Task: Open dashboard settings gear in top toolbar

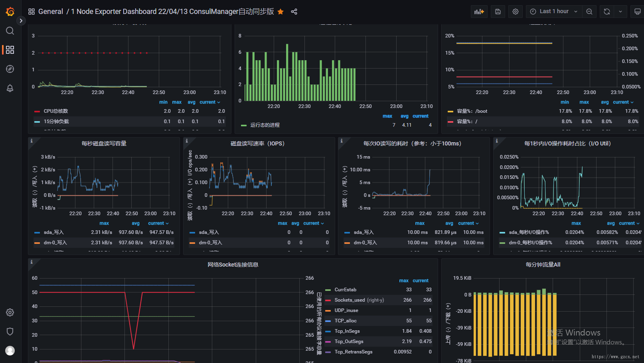Action: click(x=516, y=12)
